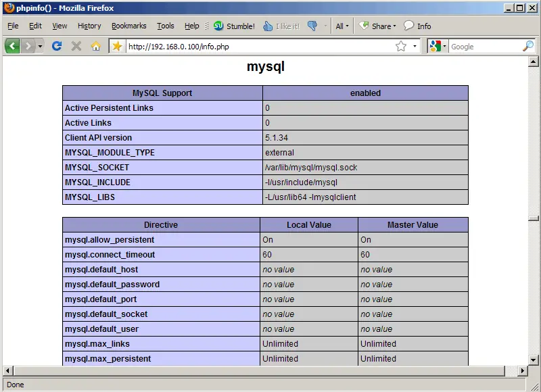Open the Google search engine selector
The width and height of the screenshot is (541, 392).
437,46
